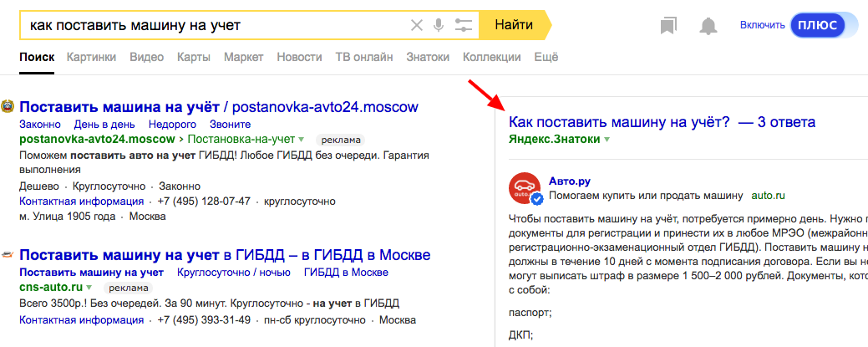The width and height of the screenshot is (868, 347).
Task: Expand arrow next to Постановка-на-учет URL
Action: [x=301, y=139]
